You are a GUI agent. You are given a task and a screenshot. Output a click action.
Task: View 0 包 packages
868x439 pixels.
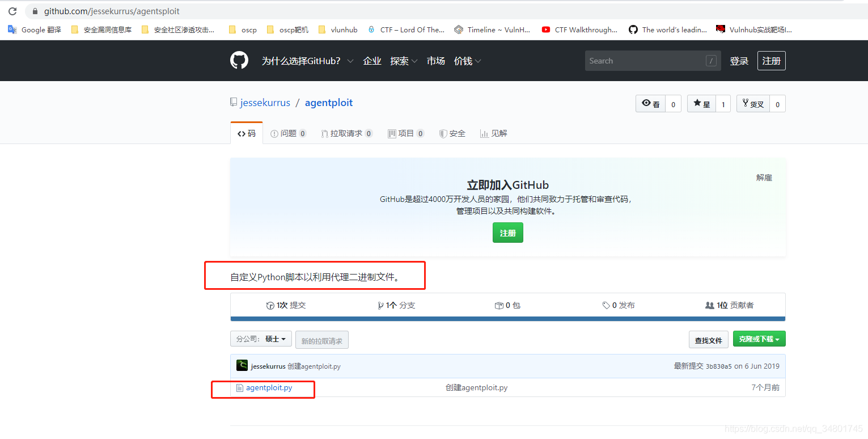(507, 305)
